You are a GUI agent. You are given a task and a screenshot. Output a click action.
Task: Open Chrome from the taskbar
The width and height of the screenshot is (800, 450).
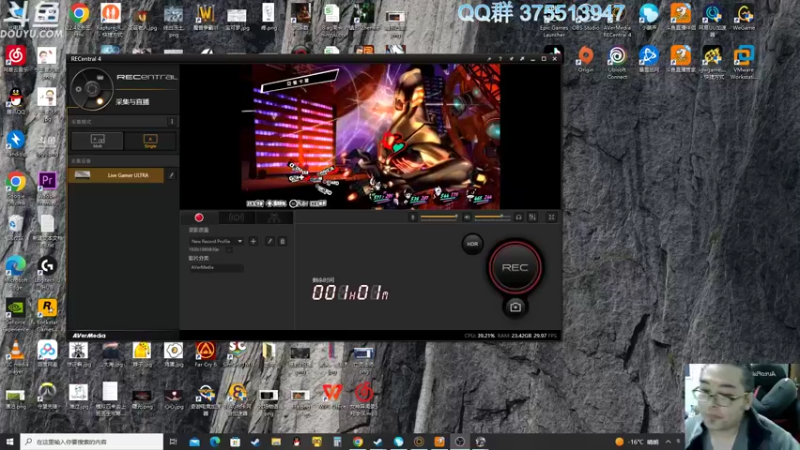(358, 441)
